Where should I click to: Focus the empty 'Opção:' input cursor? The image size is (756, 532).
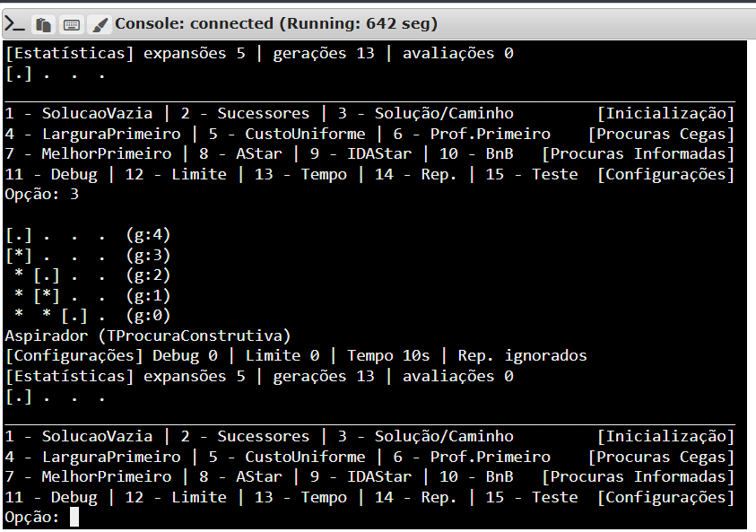pos(74,517)
